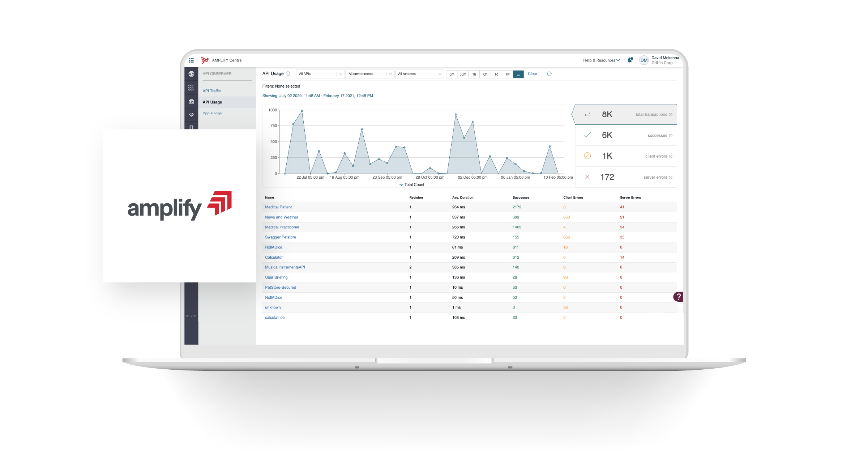Select the 1h time range
The image size is (868, 454).
click(474, 74)
